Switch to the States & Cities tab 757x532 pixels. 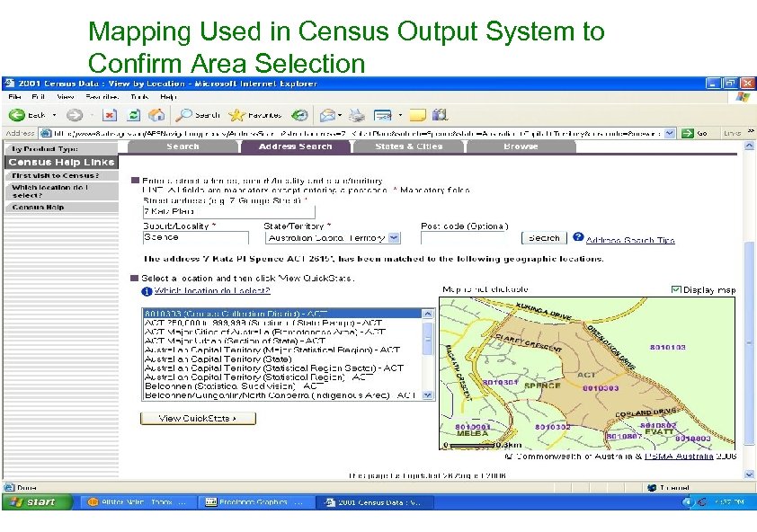tap(408, 146)
